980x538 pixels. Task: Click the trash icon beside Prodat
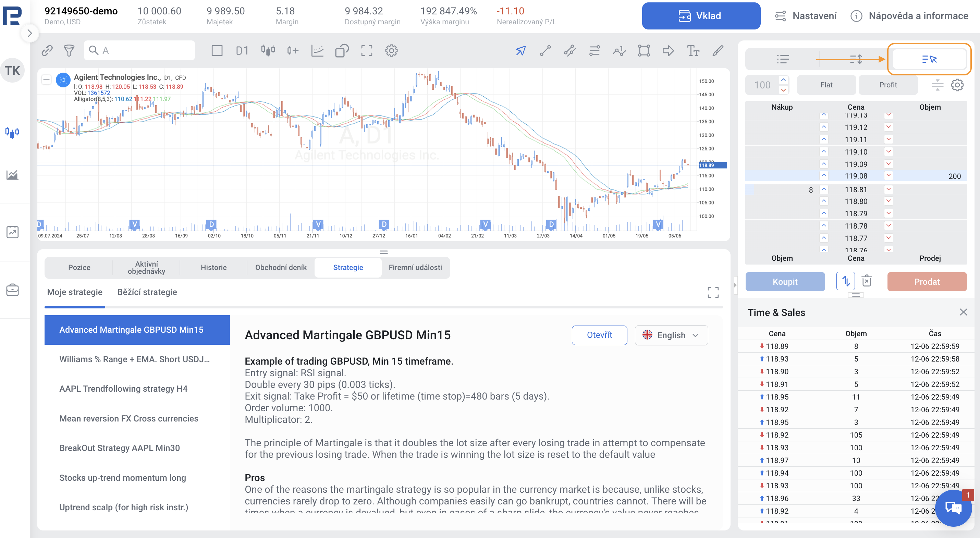[867, 281]
